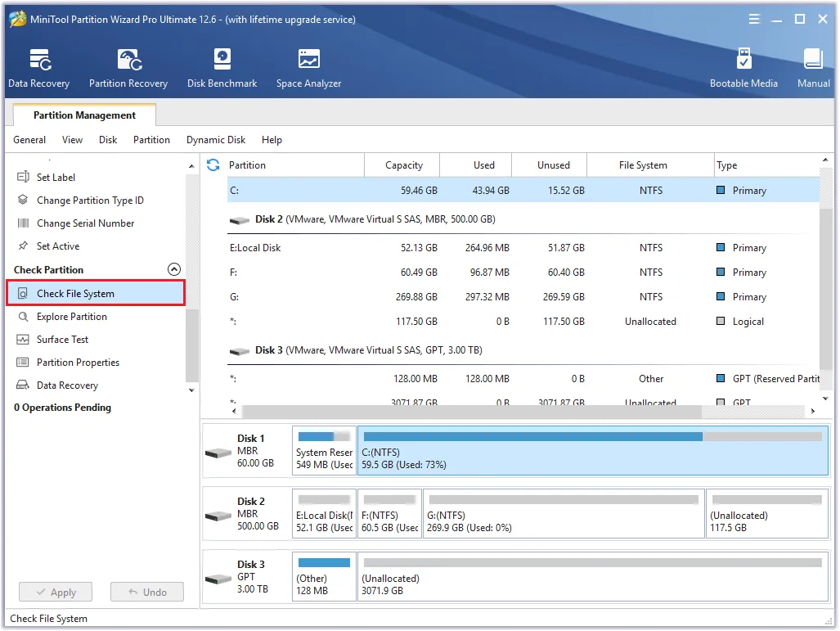Image resolution: width=840 pixels, height=631 pixels.
Task: Click Disk 2 drive icon in disk map
Action: point(218,516)
